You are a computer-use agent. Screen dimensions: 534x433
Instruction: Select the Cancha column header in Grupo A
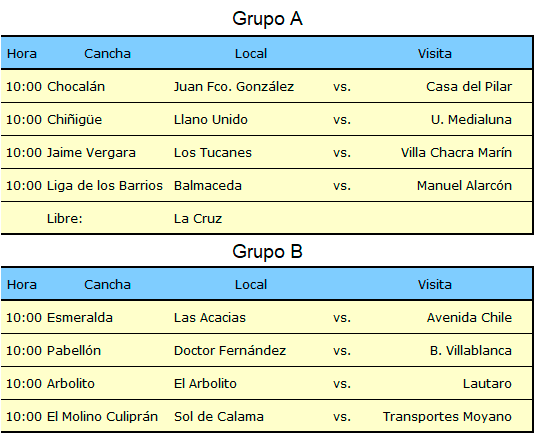107,54
